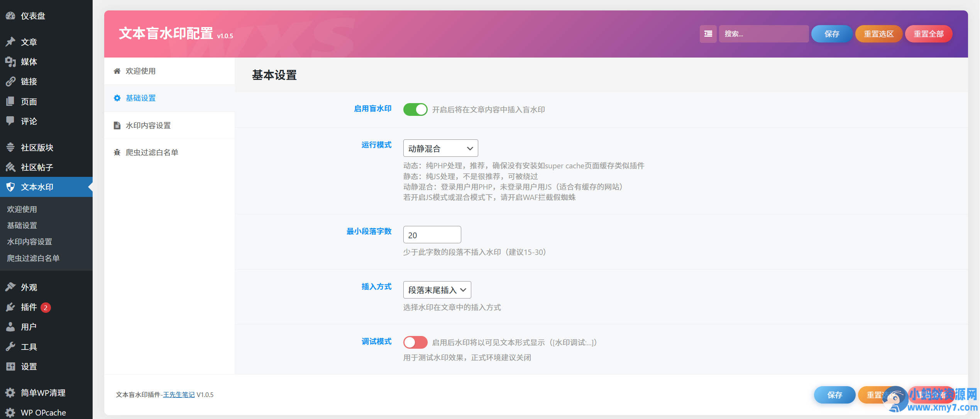The image size is (980, 419).
Task: Click the home icon next to 欢迎使用
Action: tap(117, 71)
